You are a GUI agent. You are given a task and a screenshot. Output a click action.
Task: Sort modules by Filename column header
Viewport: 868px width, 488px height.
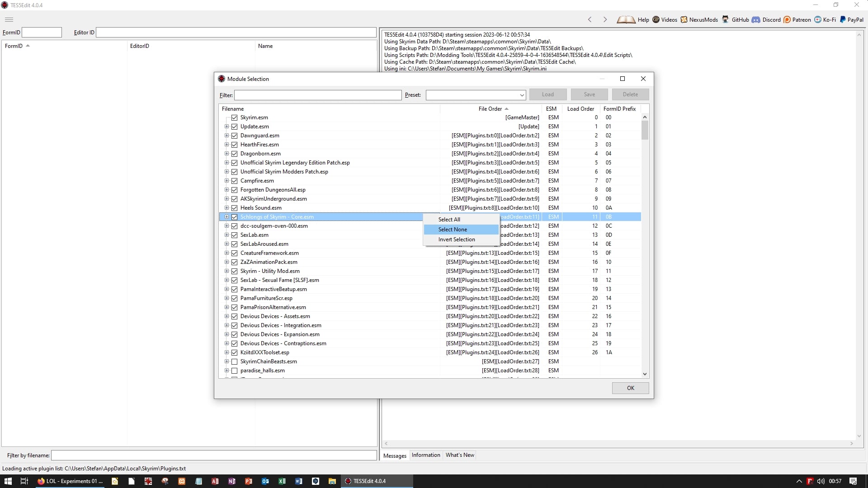(x=329, y=109)
